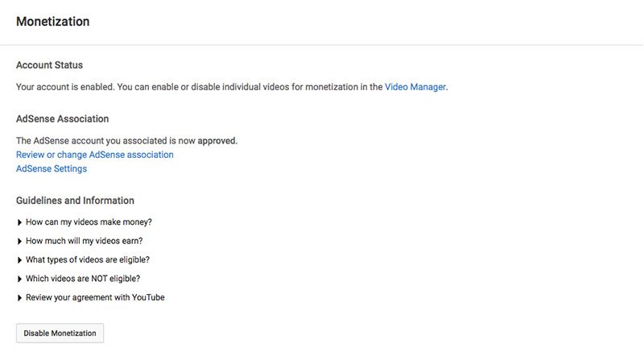Select the 'What types of videos are eligible?' text
Viewport: 644px width, 352px height.
[88, 259]
